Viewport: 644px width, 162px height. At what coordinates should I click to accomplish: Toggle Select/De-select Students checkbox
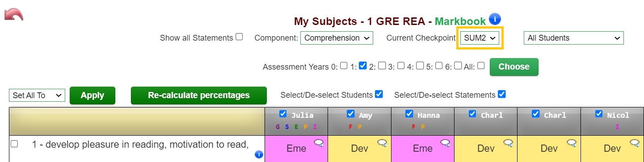coord(379,94)
